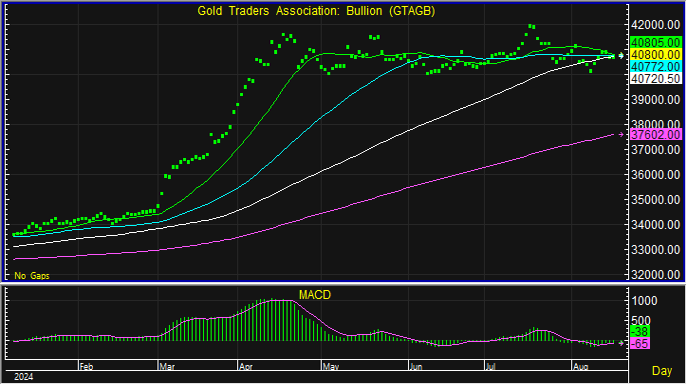The image size is (687, 385).
Task: Click the Aug label on time axis
Action: tap(581, 367)
